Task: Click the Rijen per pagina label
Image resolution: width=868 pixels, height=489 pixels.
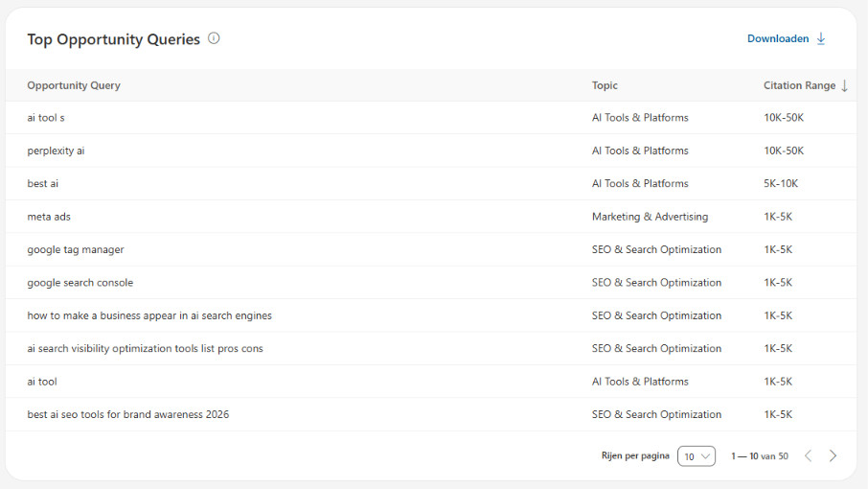Action: (635, 455)
